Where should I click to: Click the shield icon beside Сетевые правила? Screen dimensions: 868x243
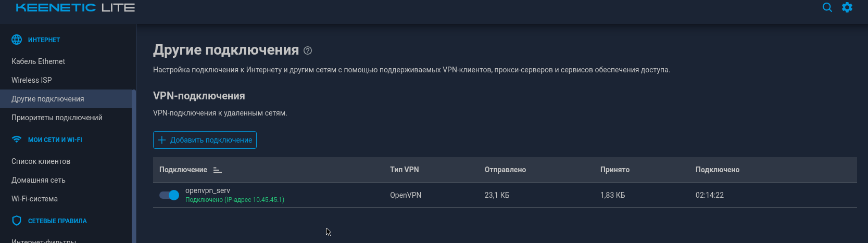pos(17,221)
